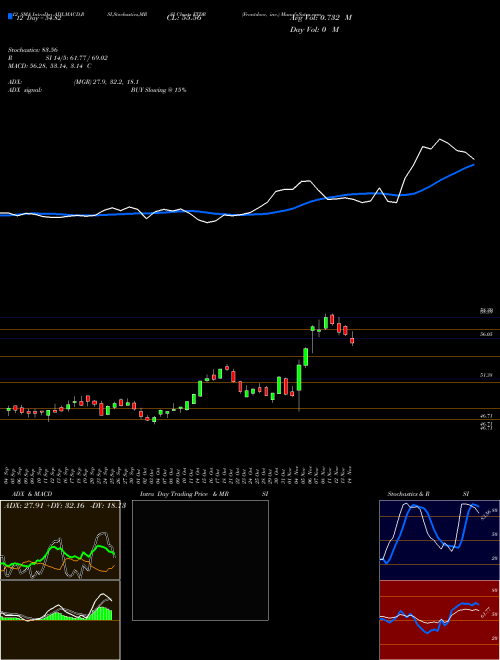Click the 51.38 price axis label
Viewport: 500px width, 660px height.
(x=486, y=374)
